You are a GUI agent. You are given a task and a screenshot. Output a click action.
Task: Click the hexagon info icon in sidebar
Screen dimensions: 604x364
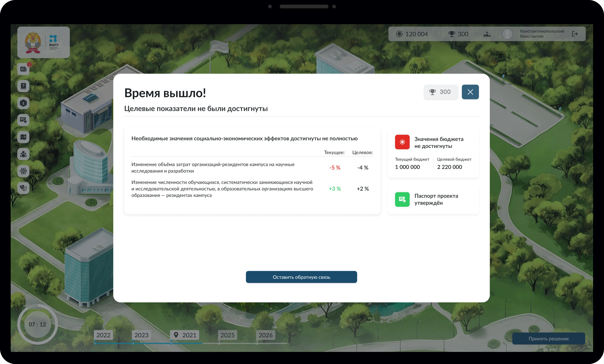pos(23,103)
